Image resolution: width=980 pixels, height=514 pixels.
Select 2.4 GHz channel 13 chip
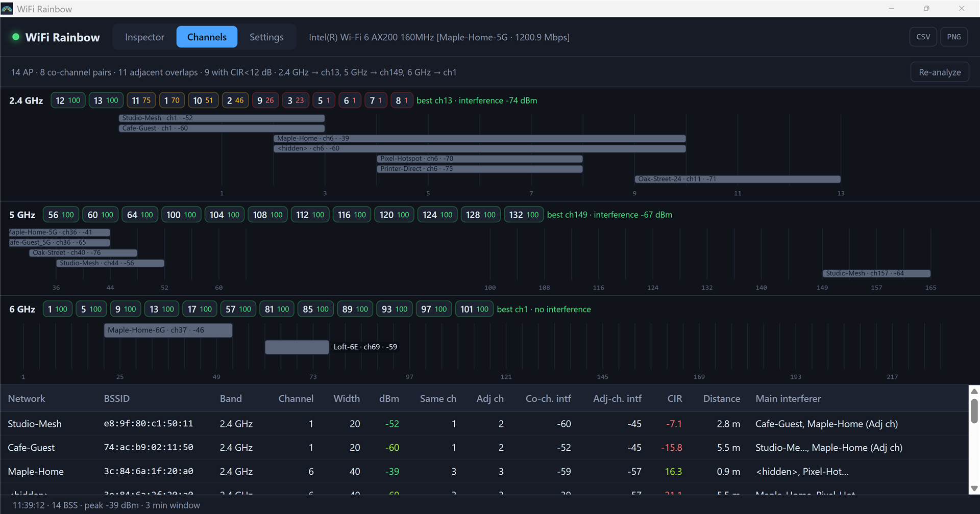pos(106,100)
